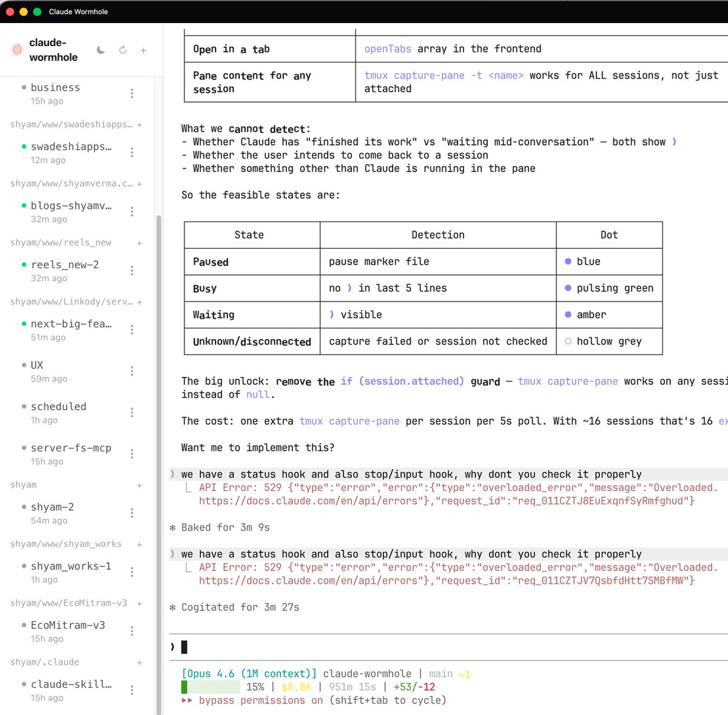Open options menu for business session
The width and height of the screenshot is (728, 715).
(132, 93)
